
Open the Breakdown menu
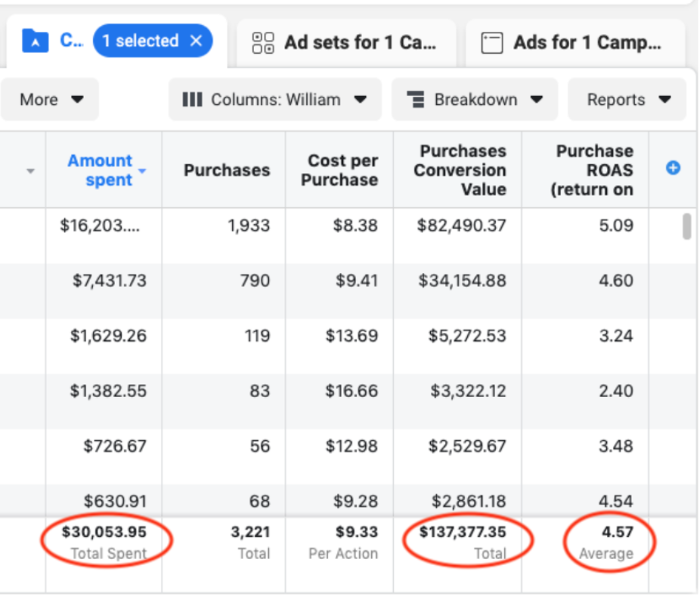pos(474,99)
